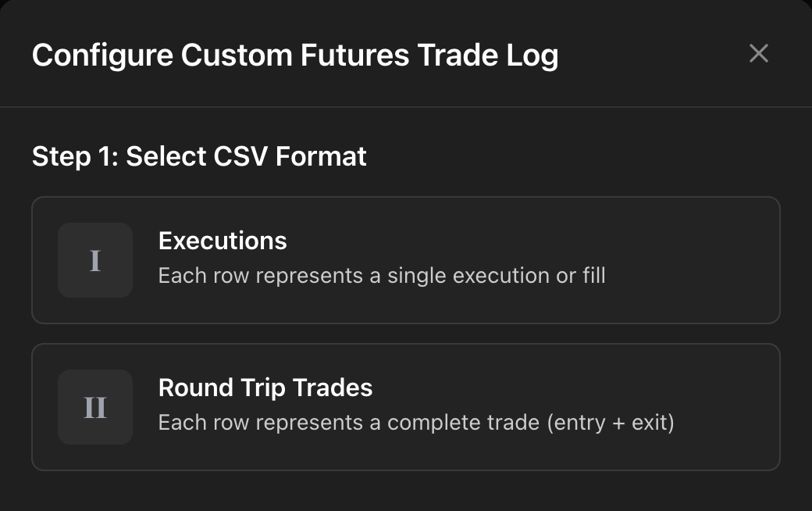Click the Round Trip Trades format badge icon
The image size is (812, 511).
click(x=94, y=406)
